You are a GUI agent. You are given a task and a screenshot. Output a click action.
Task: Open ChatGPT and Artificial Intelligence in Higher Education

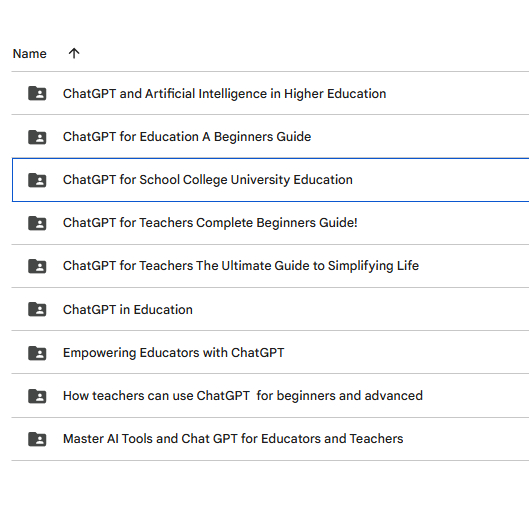224,94
